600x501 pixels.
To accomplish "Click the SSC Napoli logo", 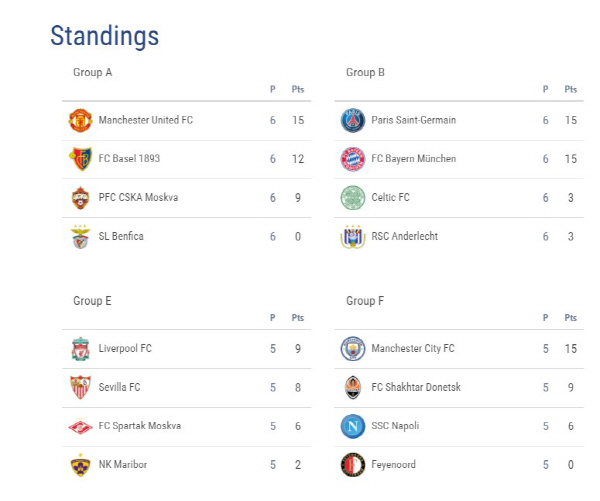I will point(353,426).
